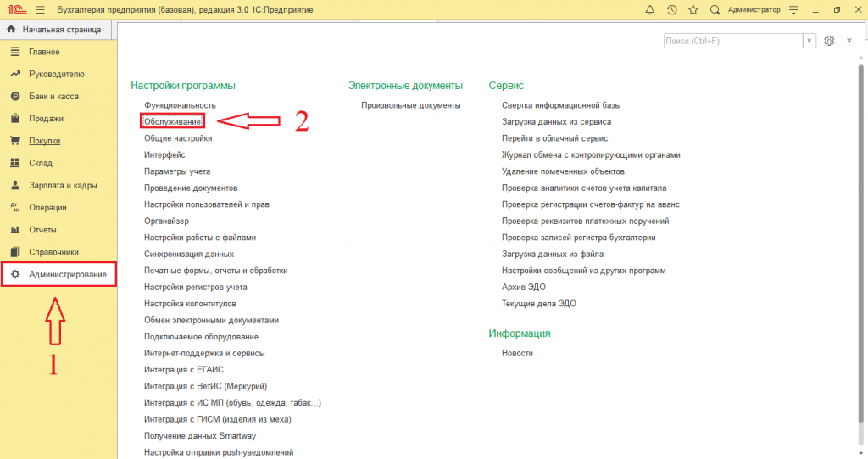This screenshot has width=868, height=459.
Task: Click the Зарплата и кадры person icon
Action: click(15, 185)
